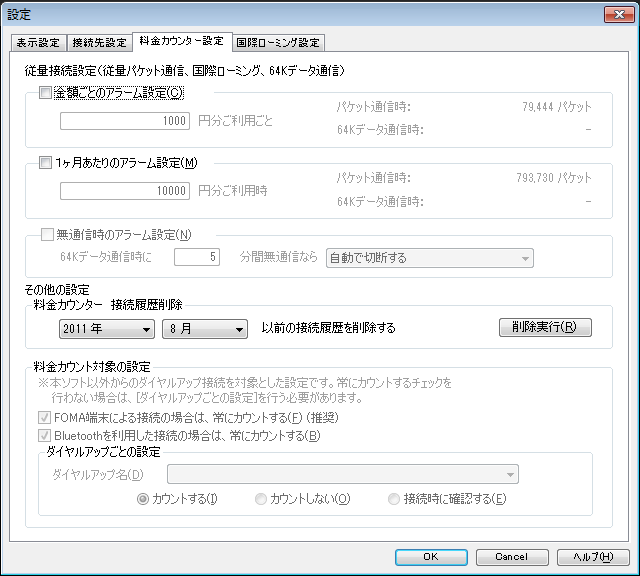The height and width of the screenshot is (576, 640).
Task: Click the ヘルプ help button
Action: [x=593, y=556]
